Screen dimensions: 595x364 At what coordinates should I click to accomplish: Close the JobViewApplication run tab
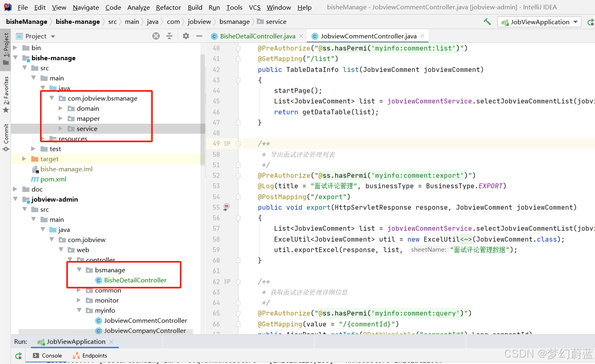111,342
